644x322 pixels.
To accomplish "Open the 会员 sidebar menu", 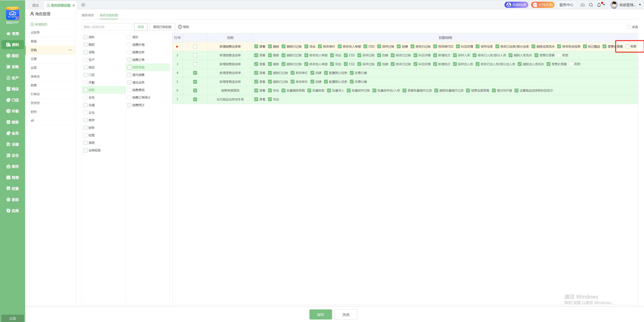I will coord(13,133).
